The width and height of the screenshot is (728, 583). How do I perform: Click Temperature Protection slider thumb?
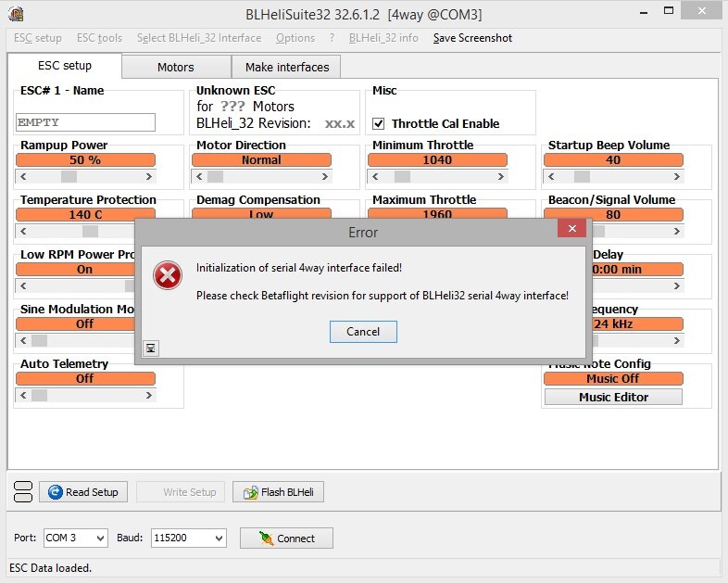(90, 232)
